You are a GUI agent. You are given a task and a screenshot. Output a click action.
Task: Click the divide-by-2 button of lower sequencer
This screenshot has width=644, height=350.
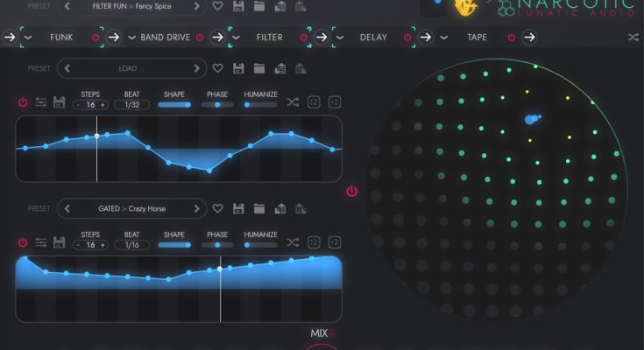(x=314, y=242)
